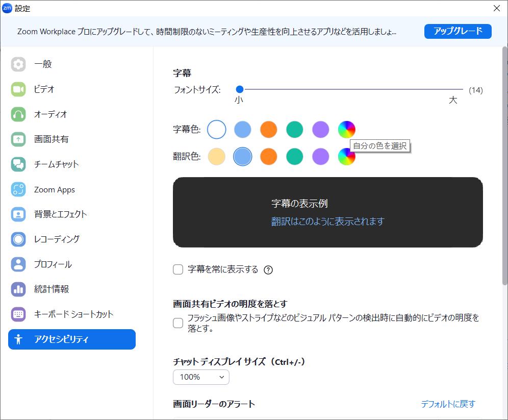Close the 設定 window

point(497,8)
